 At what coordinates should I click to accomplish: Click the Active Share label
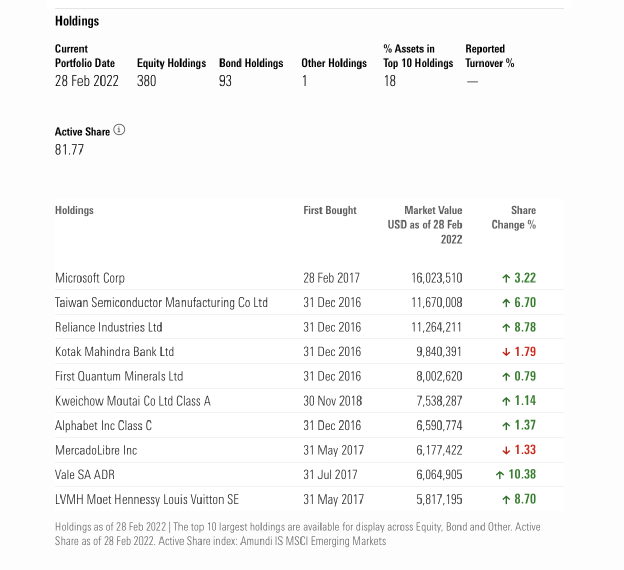click(x=82, y=132)
